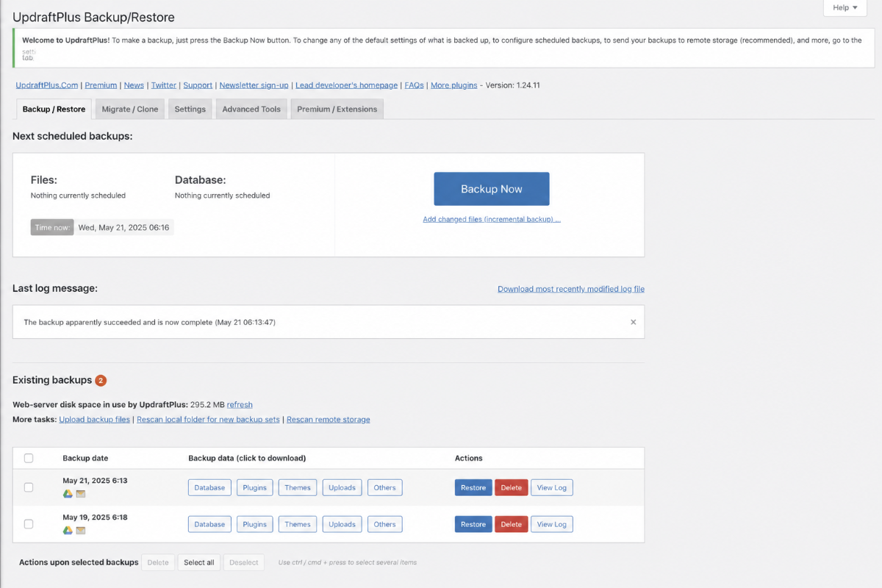Click email icon for May 21 backup
Screen dimensions: 882x588
81,494
